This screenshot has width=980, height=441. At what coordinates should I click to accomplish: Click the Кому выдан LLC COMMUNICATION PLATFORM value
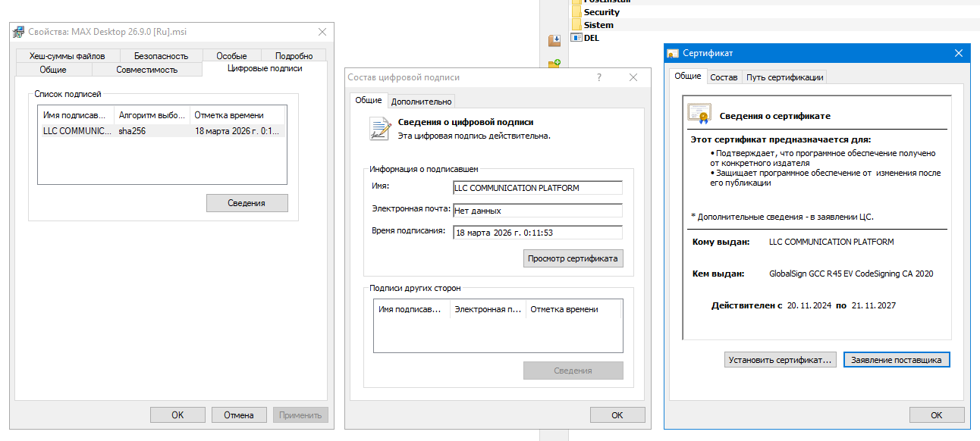tap(831, 242)
